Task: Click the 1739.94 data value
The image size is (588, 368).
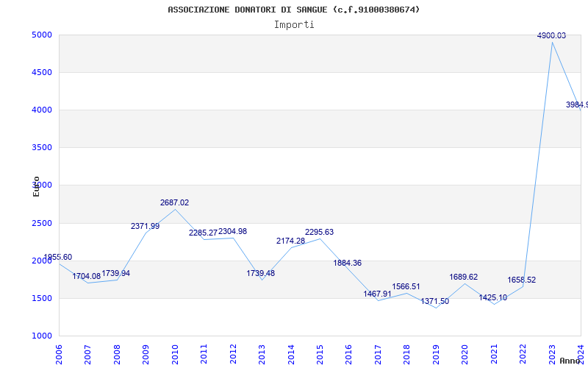Action: 116,273
